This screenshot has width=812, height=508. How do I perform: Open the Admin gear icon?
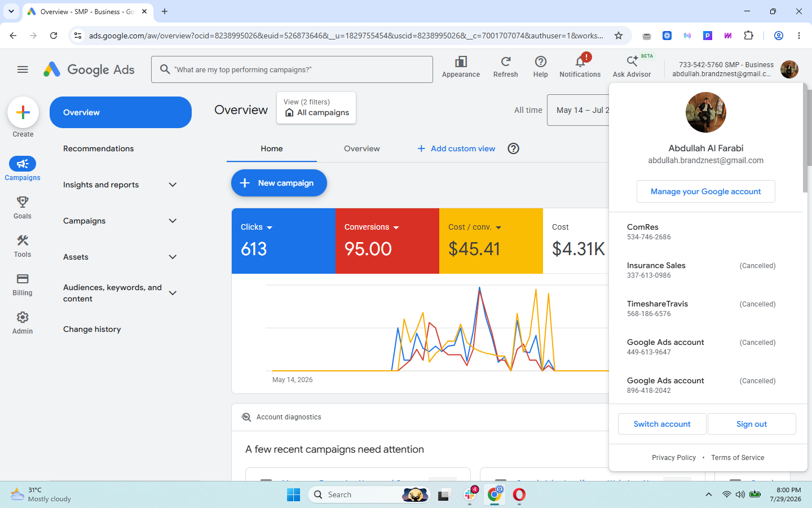click(23, 317)
